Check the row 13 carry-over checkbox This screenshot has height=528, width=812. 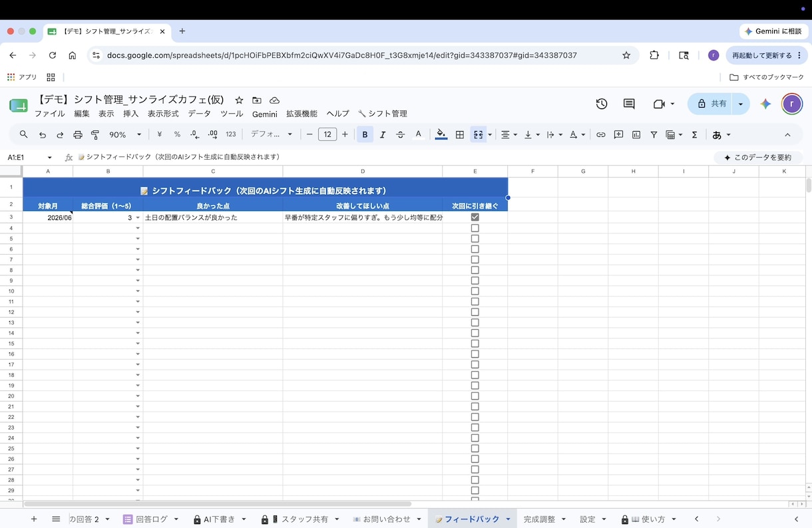pyautogui.click(x=475, y=323)
